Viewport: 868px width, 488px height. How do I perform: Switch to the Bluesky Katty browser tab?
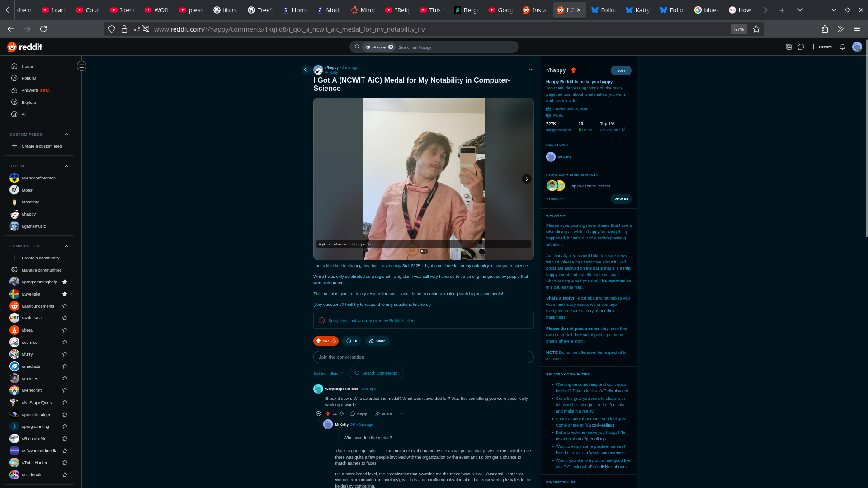[637, 10]
